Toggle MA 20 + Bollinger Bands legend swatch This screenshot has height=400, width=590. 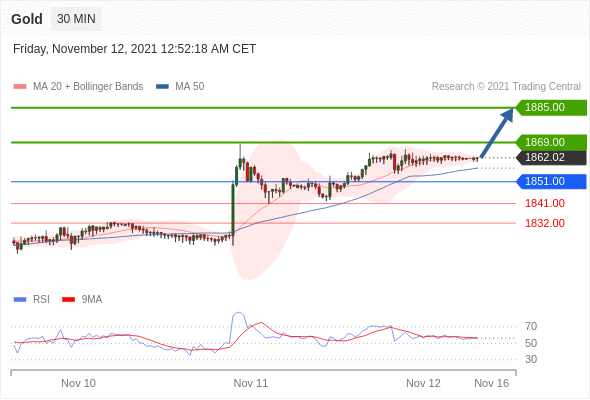20,87
